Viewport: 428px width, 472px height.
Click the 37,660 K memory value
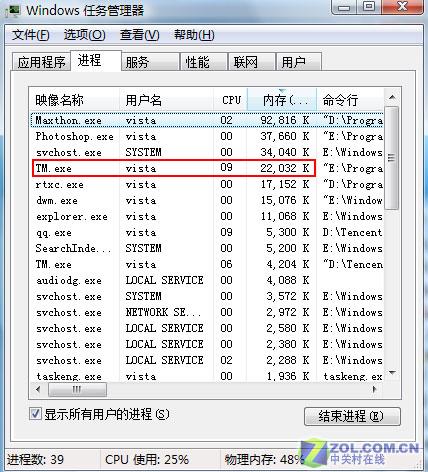285,136
